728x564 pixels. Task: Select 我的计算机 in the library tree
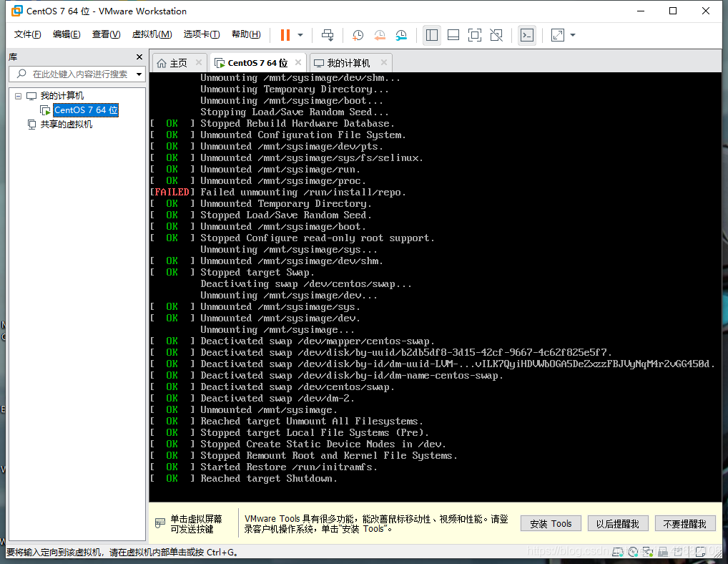(x=62, y=96)
